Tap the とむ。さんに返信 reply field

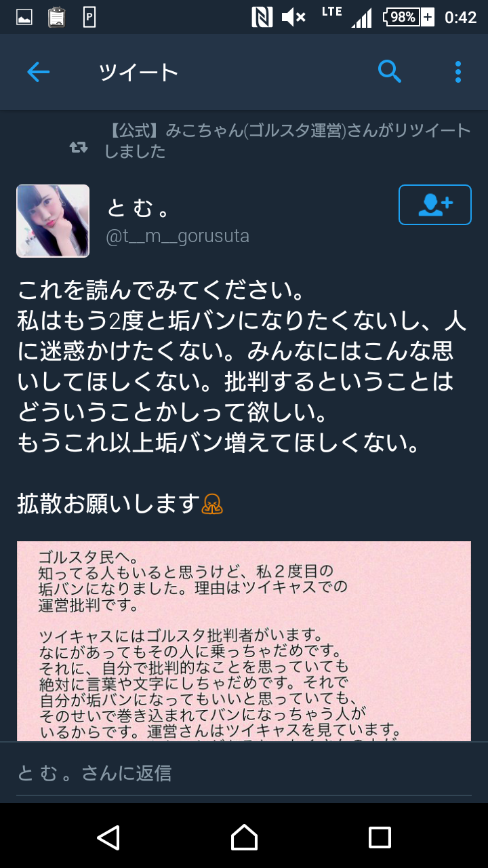click(x=244, y=772)
